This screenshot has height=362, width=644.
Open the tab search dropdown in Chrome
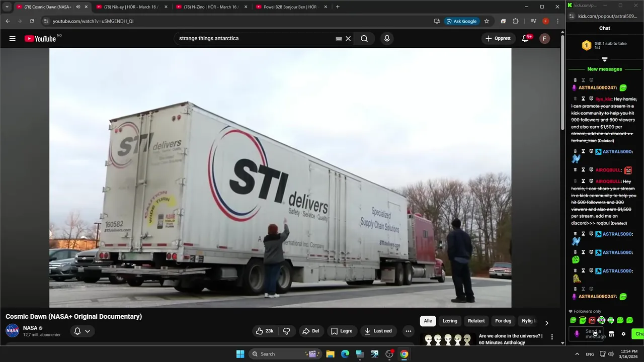click(x=7, y=7)
